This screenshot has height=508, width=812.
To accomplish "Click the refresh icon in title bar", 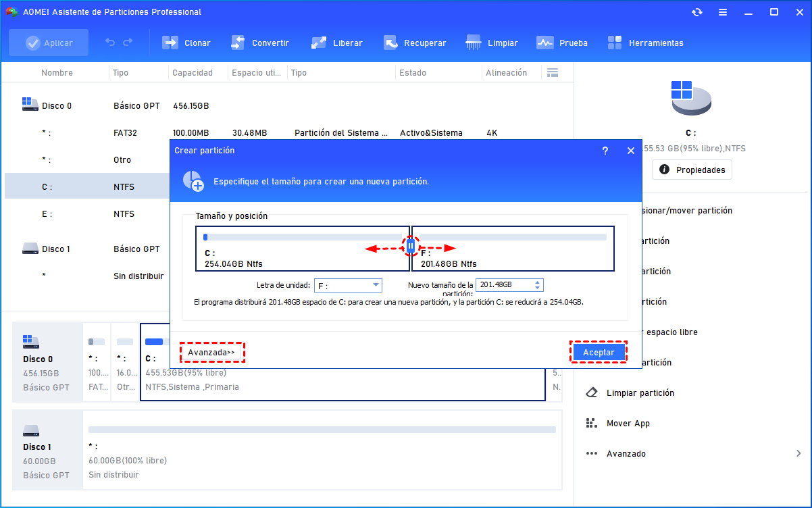I will pos(697,12).
